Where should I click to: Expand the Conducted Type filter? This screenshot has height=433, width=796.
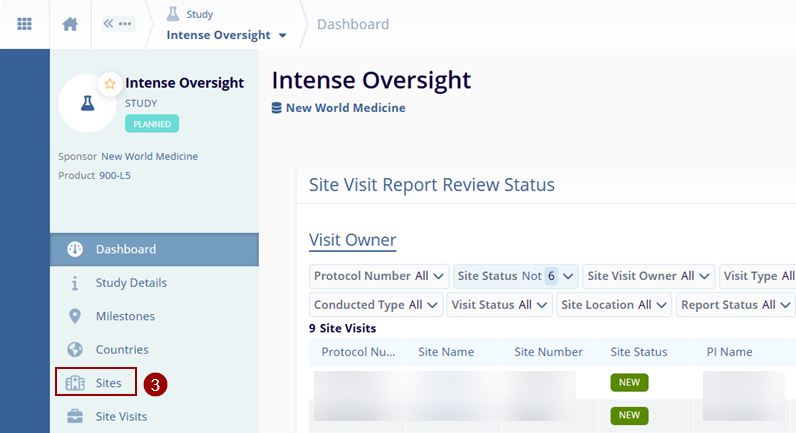pos(376,305)
